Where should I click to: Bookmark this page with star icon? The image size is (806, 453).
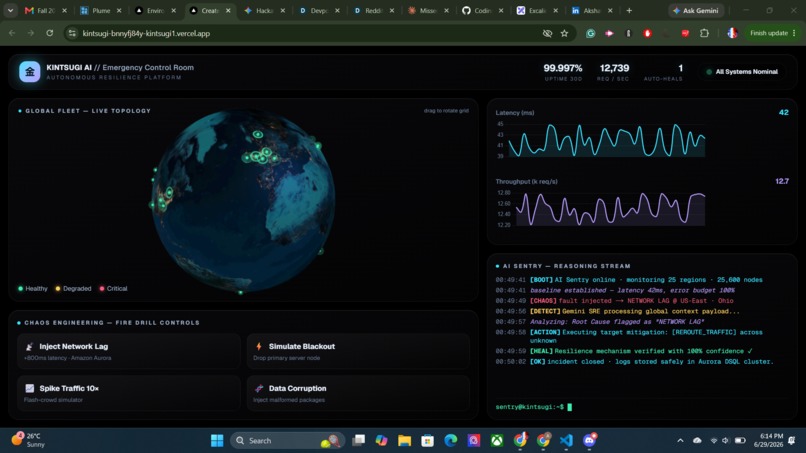tap(564, 33)
